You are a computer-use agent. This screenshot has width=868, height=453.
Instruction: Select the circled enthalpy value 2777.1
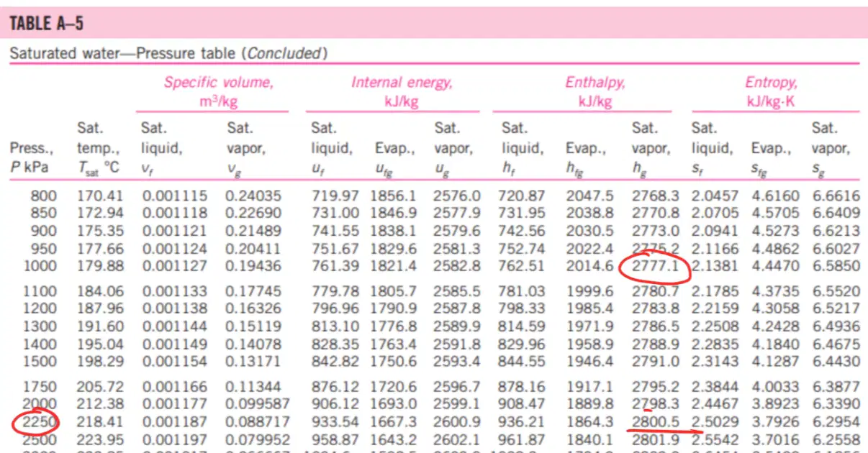(x=656, y=267)
